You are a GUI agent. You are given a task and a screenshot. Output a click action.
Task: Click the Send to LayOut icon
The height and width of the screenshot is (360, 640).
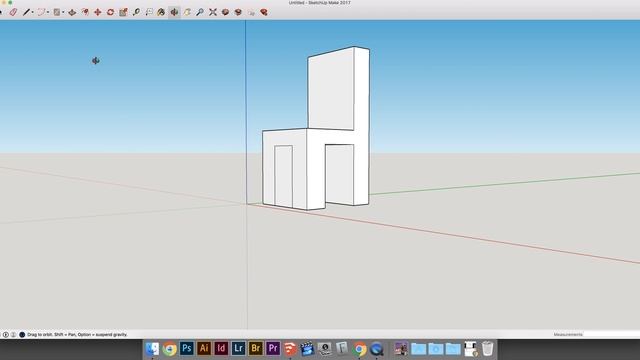coord(251,13)
